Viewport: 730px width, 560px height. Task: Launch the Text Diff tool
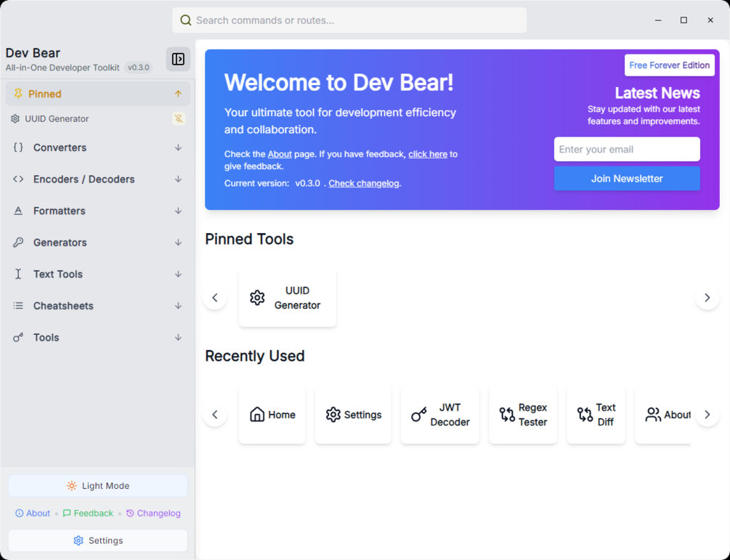pos(596,414)
